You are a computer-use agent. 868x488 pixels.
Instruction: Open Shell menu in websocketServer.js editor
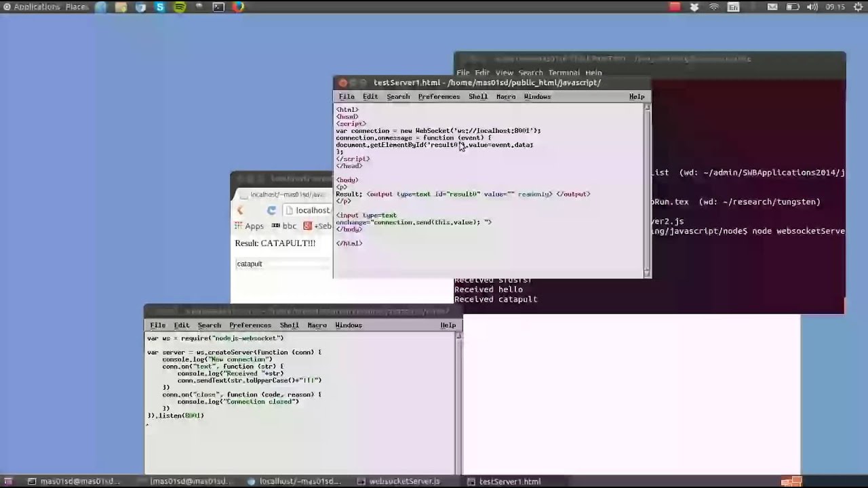pos(290,325)
